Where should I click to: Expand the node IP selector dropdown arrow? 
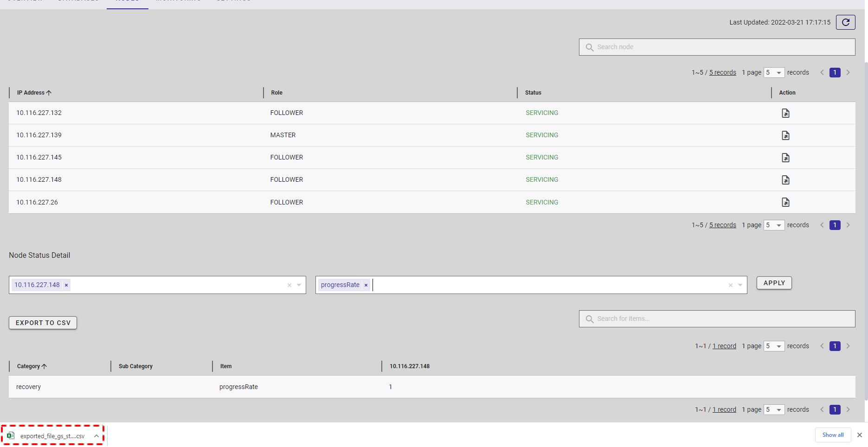point(299,285)
